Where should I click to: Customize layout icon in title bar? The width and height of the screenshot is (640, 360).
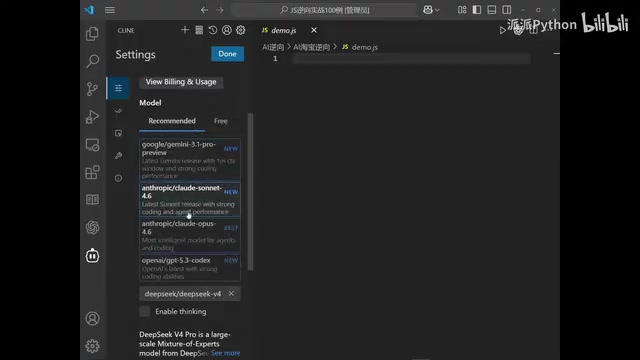pos(462,10)
